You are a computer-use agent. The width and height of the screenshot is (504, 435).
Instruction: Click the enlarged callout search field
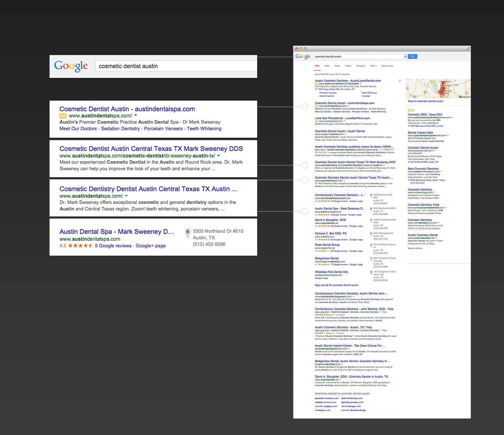[176, 66]
